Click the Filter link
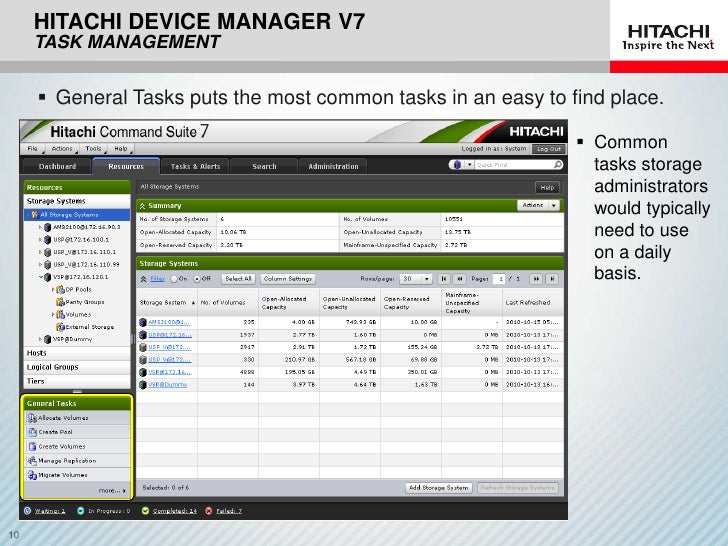Viewport: 728px width, 546px height. pyautogui.click(x=157, y=279)
